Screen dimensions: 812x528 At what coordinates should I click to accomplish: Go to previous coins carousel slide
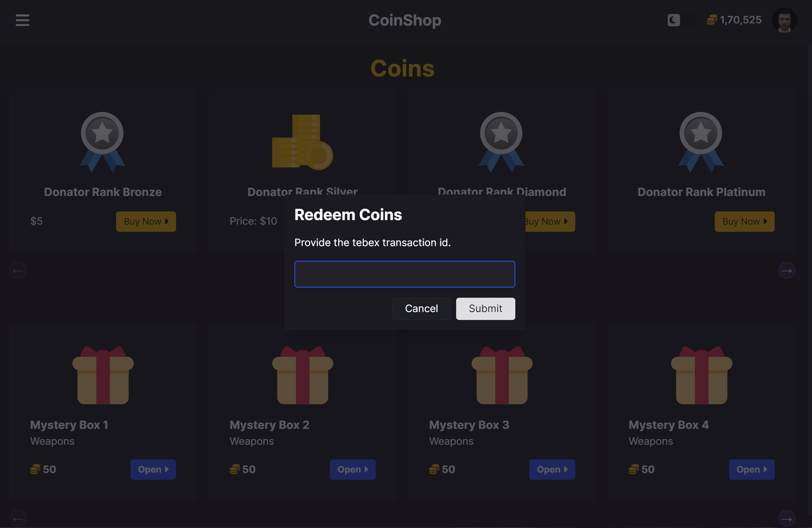coord(18,271)
